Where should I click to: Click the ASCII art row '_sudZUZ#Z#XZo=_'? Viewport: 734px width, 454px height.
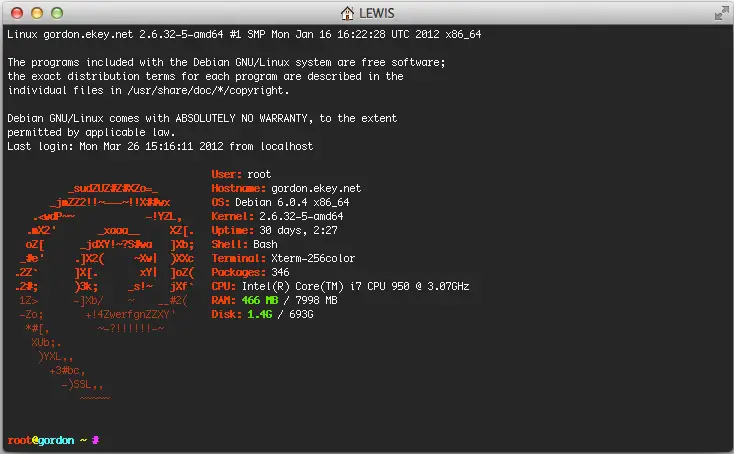[113, 188]
